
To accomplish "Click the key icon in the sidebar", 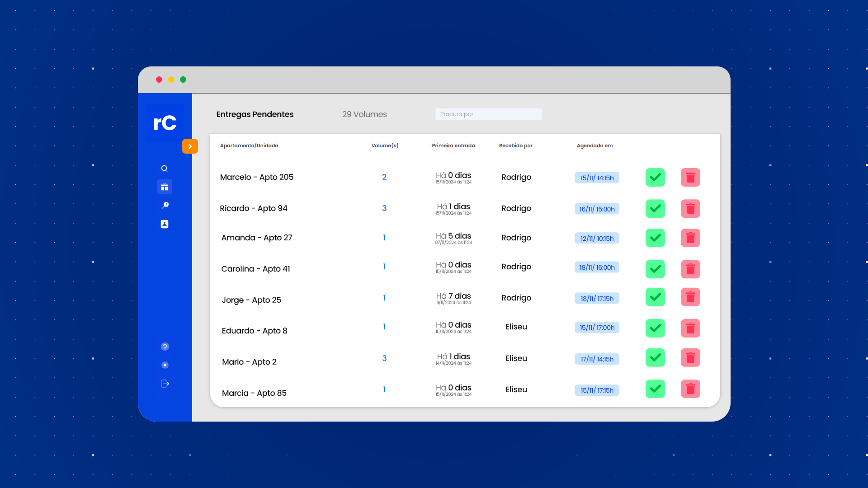I will (x=165, y=205).
